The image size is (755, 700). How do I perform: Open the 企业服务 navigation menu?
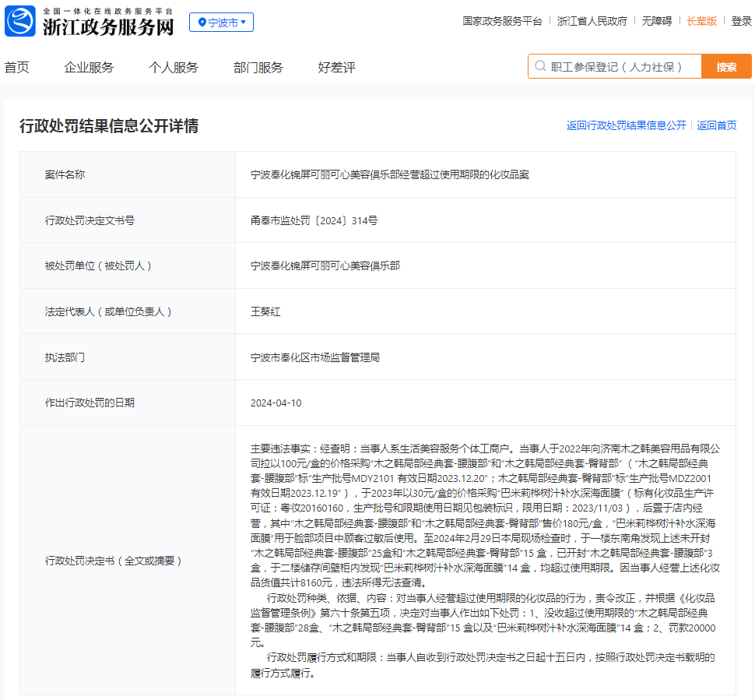89,68
